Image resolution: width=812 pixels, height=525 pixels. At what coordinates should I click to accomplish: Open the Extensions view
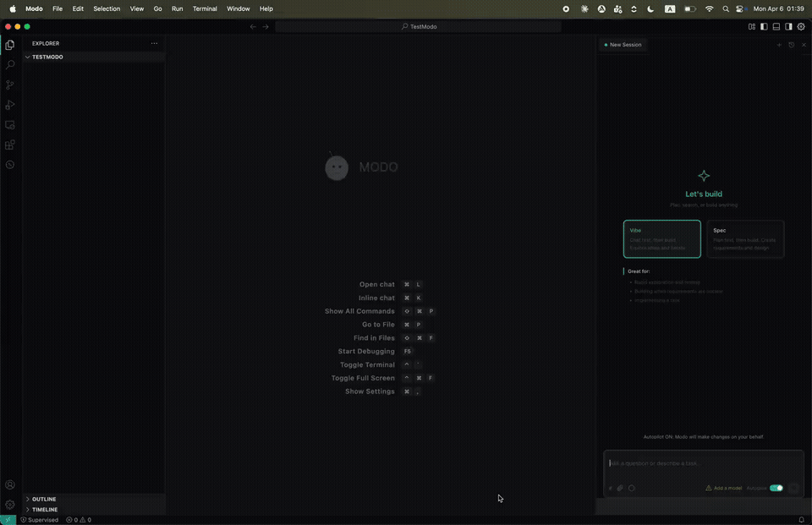10,145
